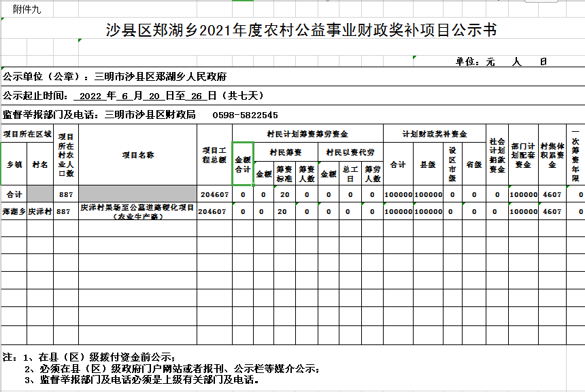Click the 村民计划筹资筹劳资金 header
This screenshot has height=392, width=585.
pos(307,134)
